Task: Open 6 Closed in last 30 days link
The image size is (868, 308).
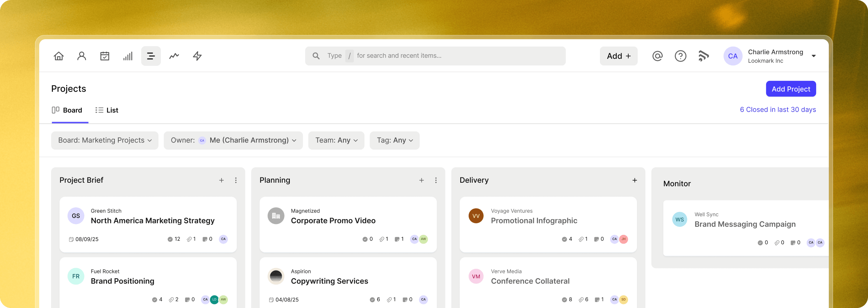Action: pos(778,110)
